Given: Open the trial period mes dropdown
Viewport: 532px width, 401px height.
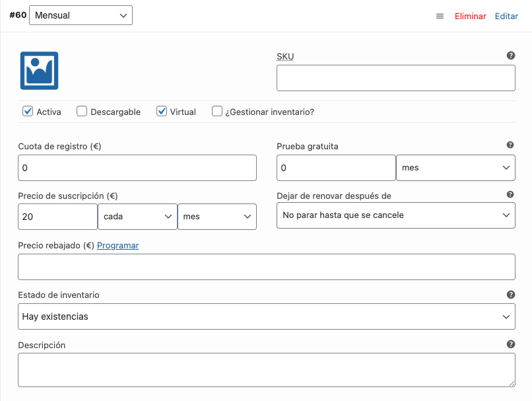Looking at the screenshot, I should pos(455,167).
